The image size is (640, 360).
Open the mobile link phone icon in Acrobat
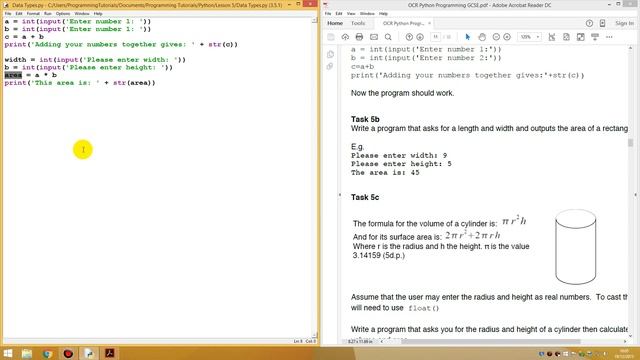point(602,24)
